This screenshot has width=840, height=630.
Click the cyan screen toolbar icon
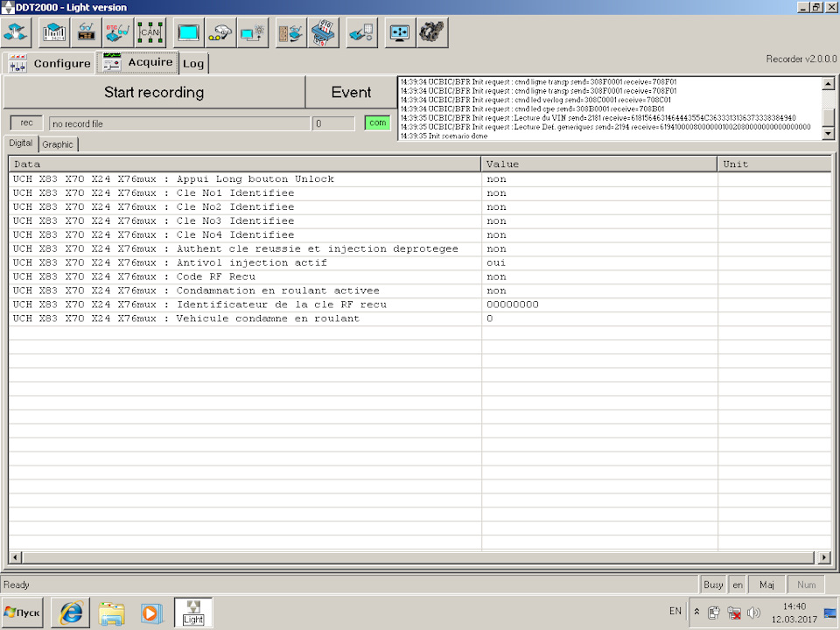click(x=188, y=32)
